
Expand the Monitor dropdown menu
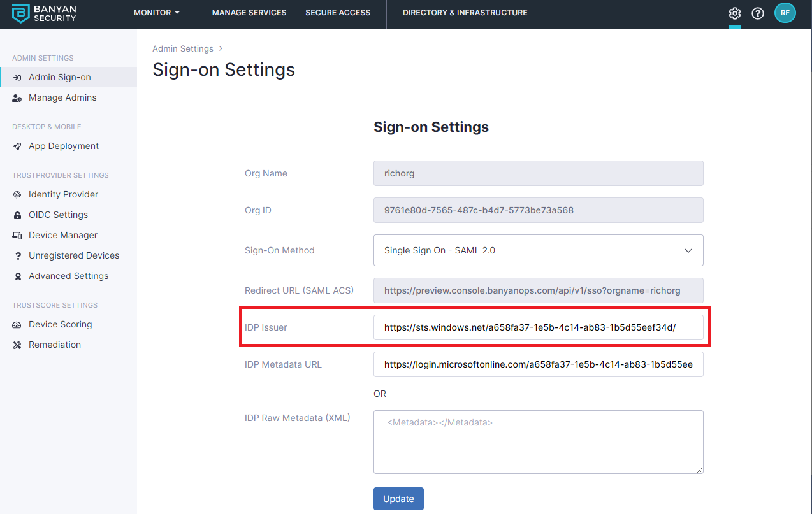156,13
